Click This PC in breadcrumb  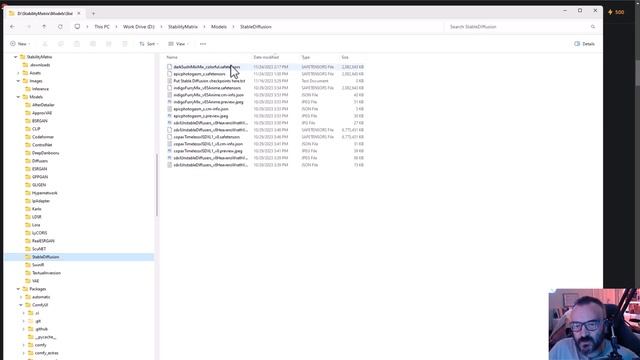click(x=102, y=27)
